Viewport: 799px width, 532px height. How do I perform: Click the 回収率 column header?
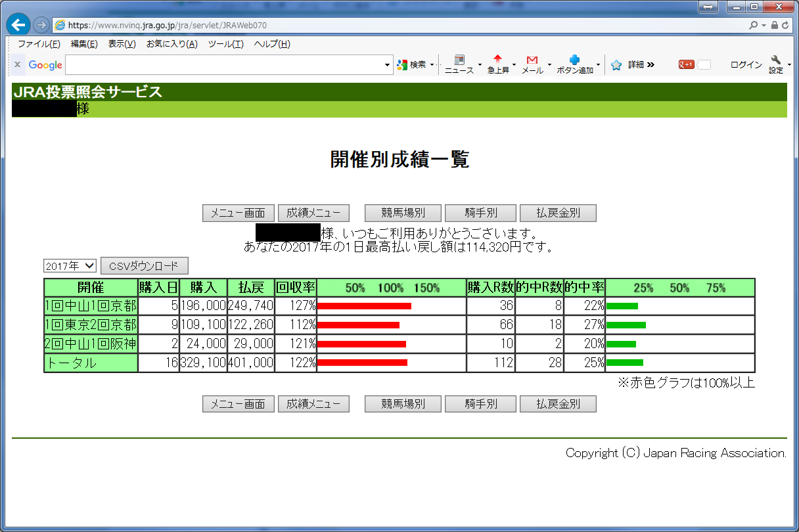pos(296,288)
